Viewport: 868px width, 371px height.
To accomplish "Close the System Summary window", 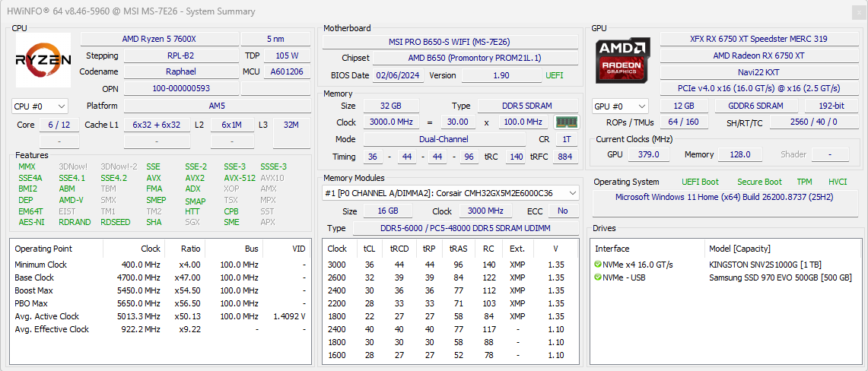I will 858,11.
